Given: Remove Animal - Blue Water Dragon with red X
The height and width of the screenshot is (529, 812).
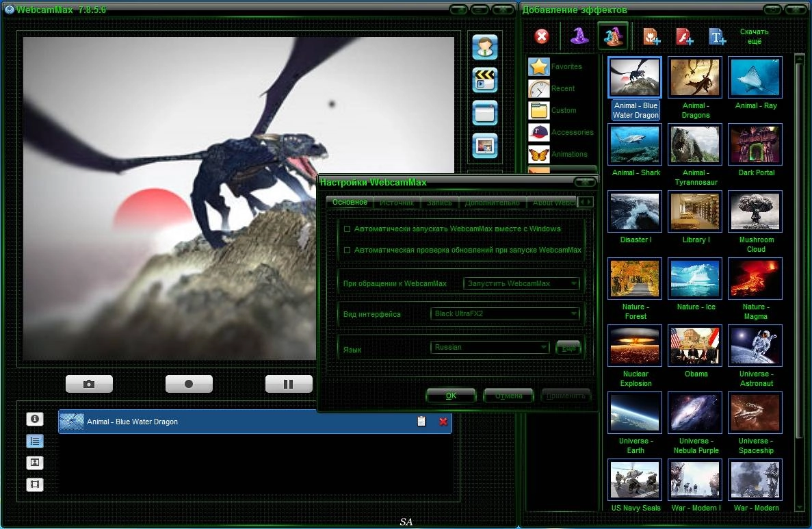Looking at the screenshot, I should click(443, 422).
